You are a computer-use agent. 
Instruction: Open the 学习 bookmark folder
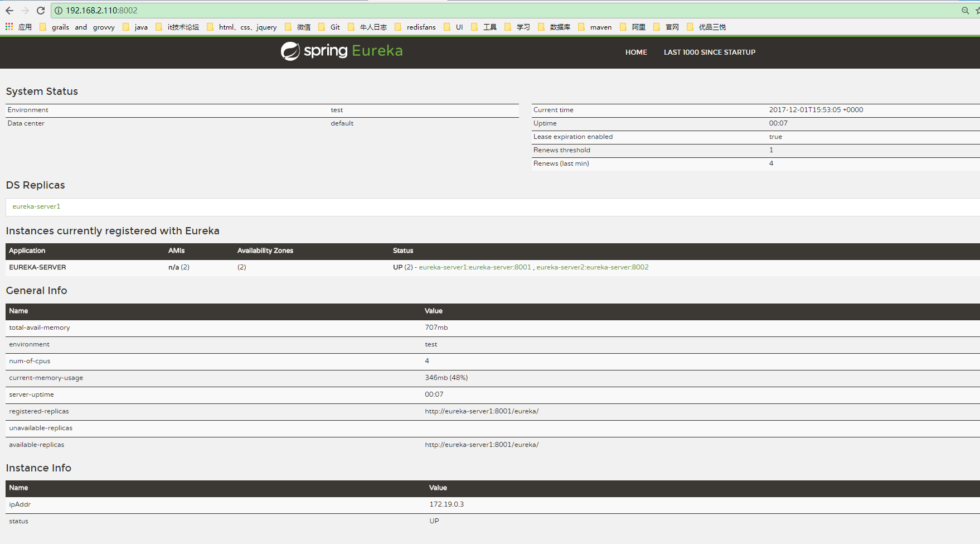[x=517, y=27]
